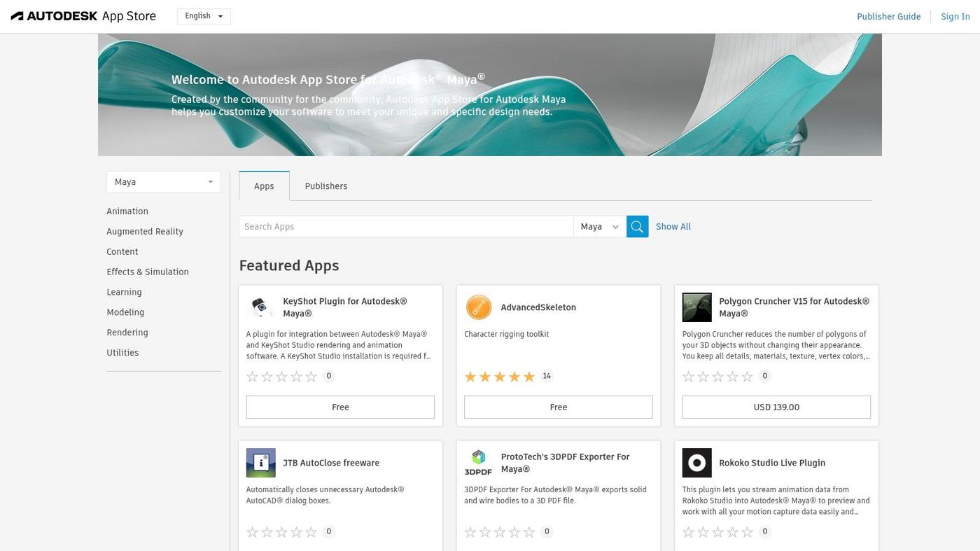Click the Sign In link
Screen dimensions: 980x551
click(x=955, y=17)
